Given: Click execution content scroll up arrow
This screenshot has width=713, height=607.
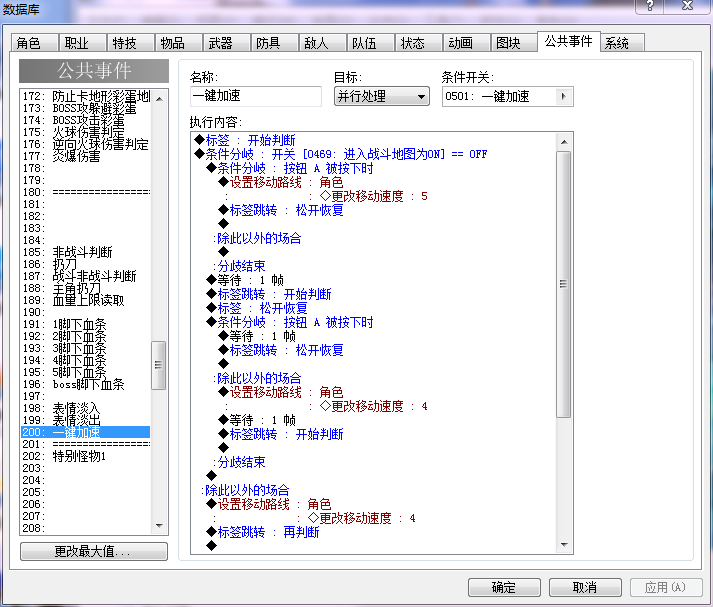Looking at the screenshot, I should click(x=564, y=142).
